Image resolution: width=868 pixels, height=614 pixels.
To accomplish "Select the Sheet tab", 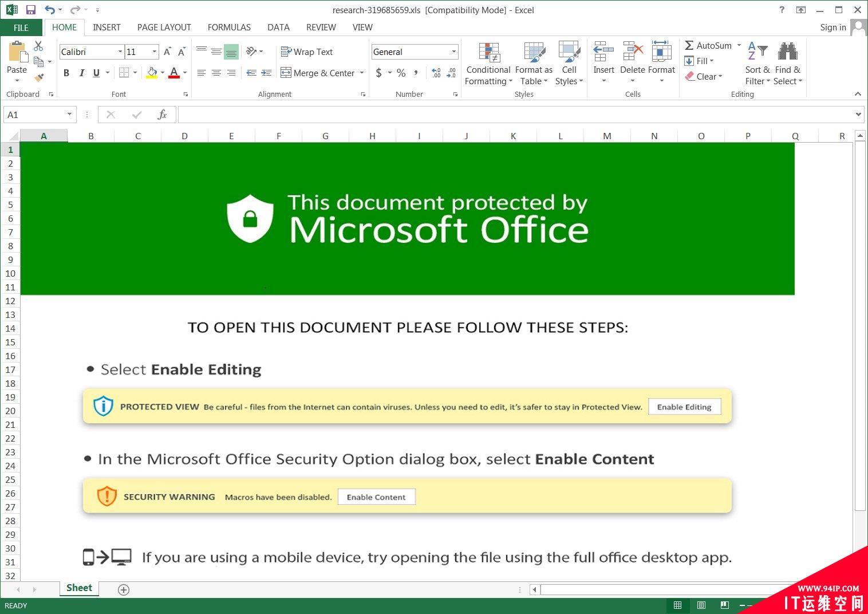I will click(x=79, y=588).
